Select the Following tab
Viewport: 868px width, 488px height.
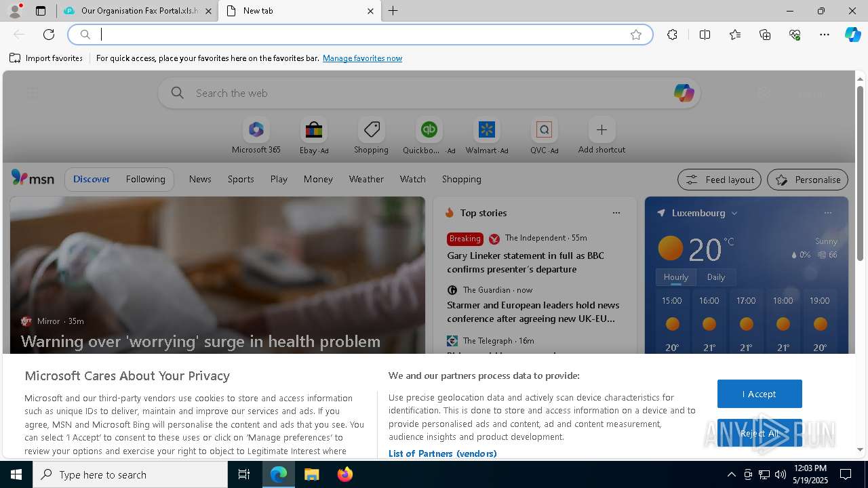(145, 179)
